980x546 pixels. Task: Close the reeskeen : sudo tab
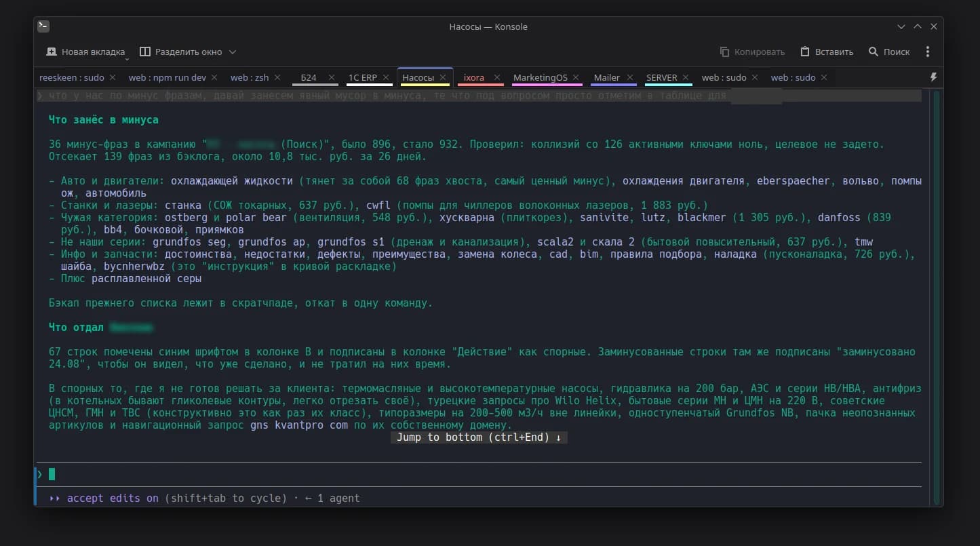click(113, 77)
